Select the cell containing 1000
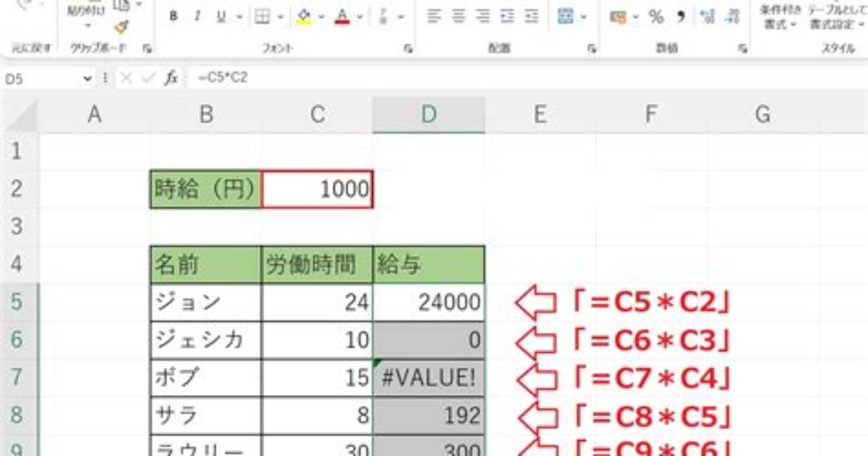This screenshot has height=456, width=868. 317,189
